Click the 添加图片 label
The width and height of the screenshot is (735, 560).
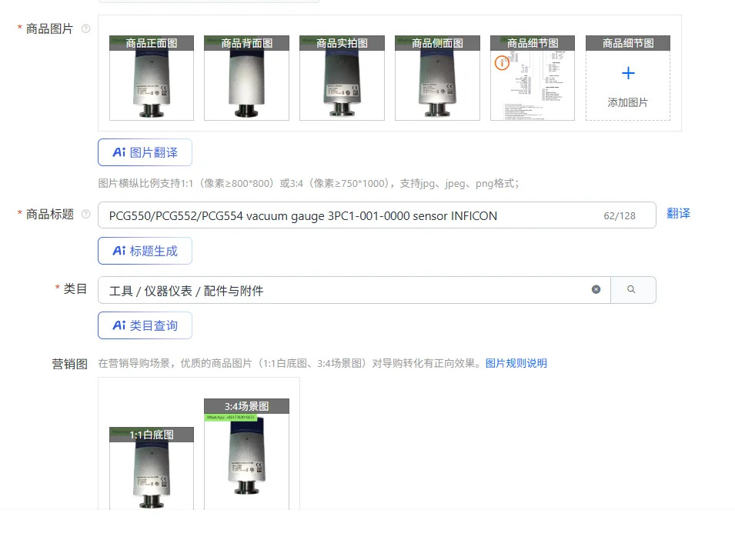tap(628, 102)
